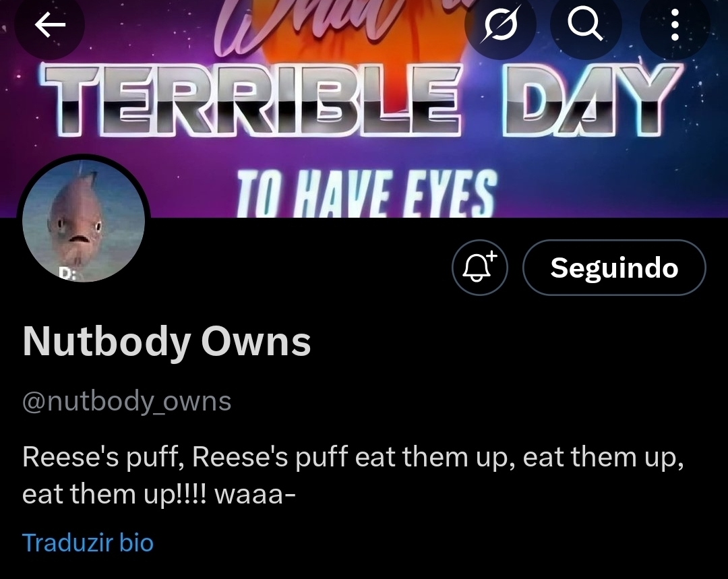
Task: Tap the plus sign on the bell
Action: pos(491,256)
